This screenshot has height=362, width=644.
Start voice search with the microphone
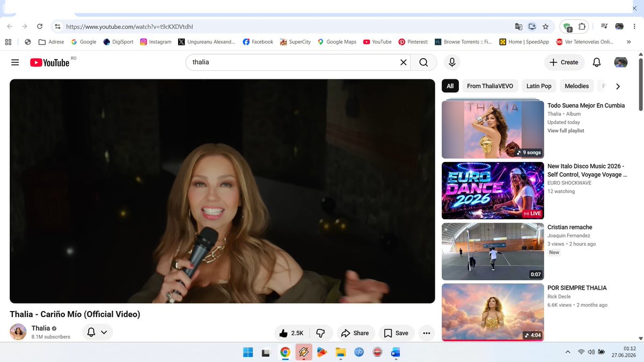[452, 62]
